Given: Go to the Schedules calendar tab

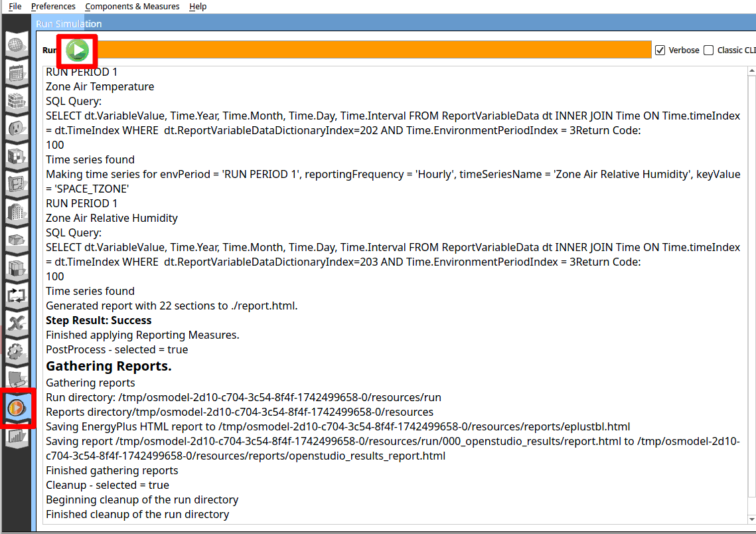Looking at the screenshot, I should 16,73.
